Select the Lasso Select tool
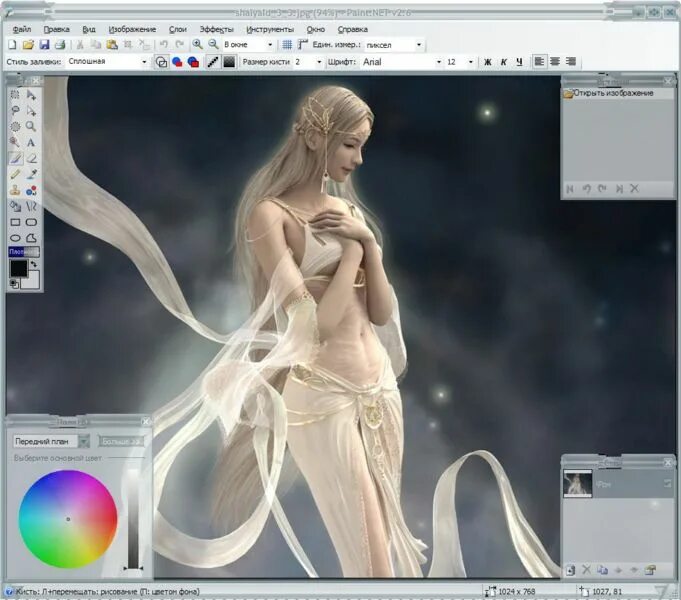 15,110
